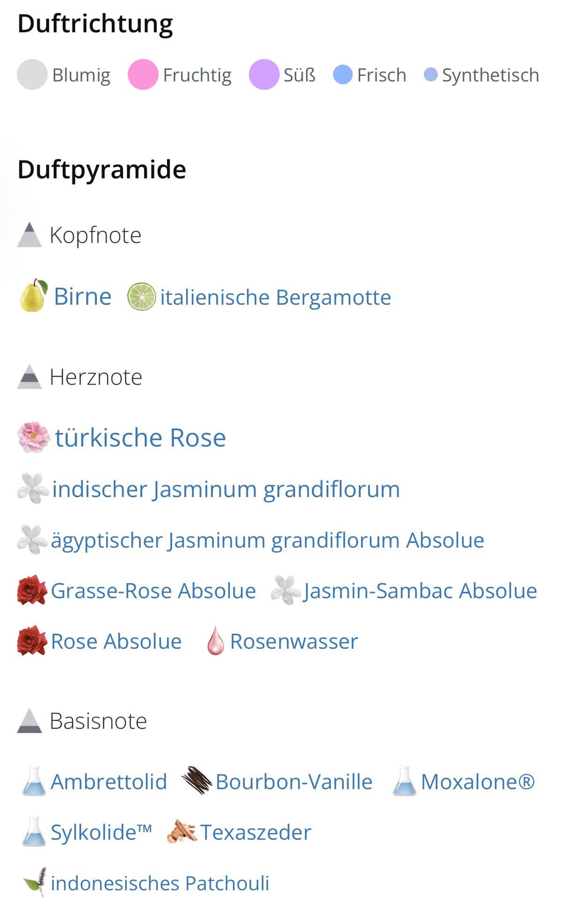The width and height of the screenshot is (588, 916).
Task: Click the gray Blumig color dot
Action: pyautogui.click(x=32, y=75)
